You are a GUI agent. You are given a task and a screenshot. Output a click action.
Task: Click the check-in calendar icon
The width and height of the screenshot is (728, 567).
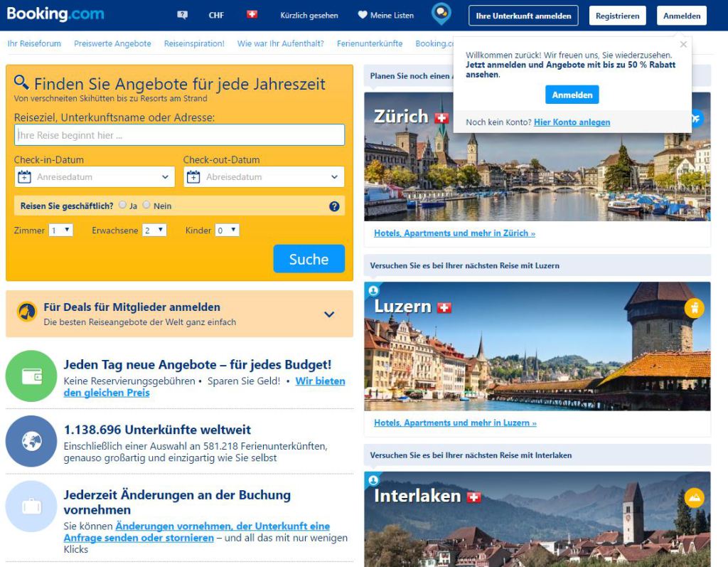tap(24, 176)
